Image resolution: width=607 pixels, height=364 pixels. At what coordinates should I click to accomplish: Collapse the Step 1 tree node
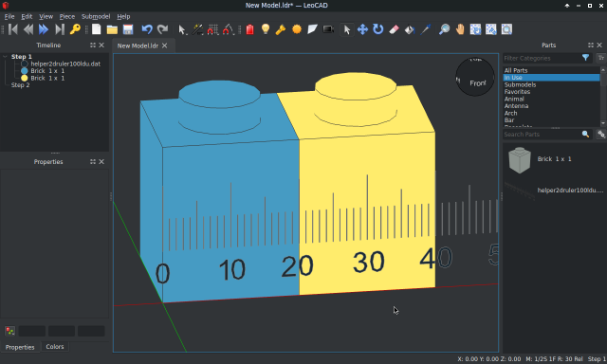(x=5, y=57)
